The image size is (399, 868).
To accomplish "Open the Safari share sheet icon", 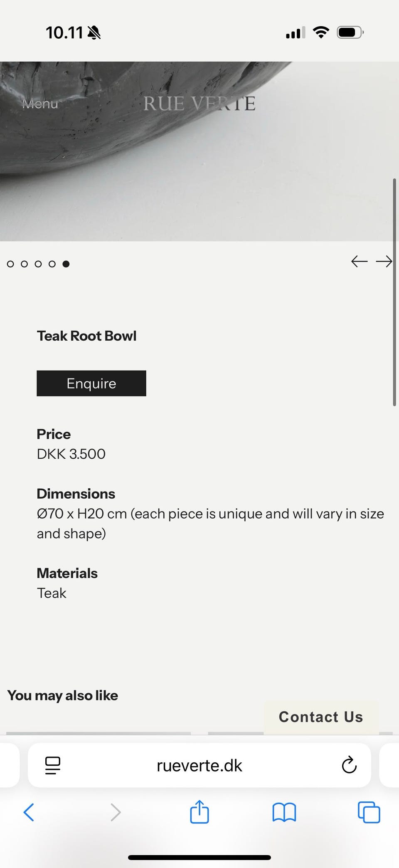I will click(199, 811).
